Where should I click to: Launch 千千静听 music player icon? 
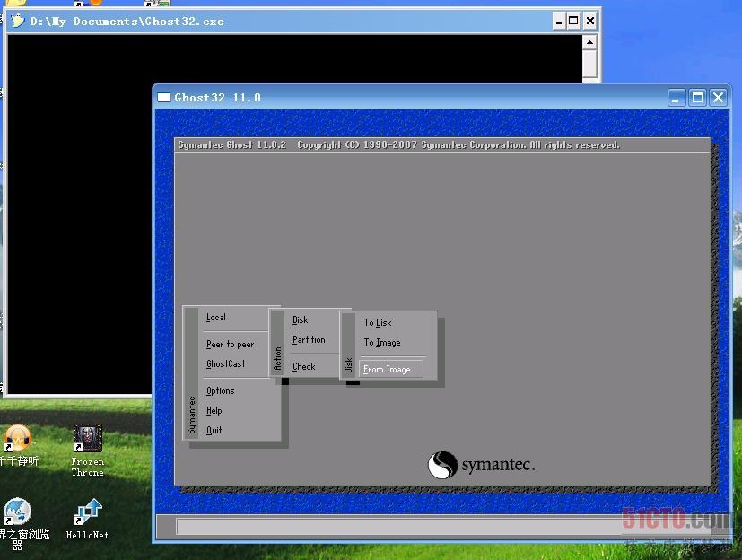click(x=18, y=445)
